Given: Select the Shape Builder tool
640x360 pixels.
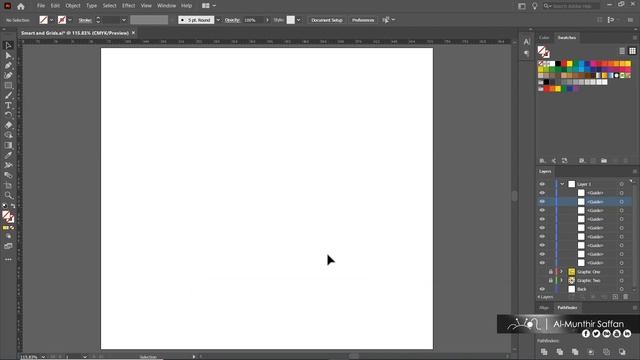Looking at the screenshot, I should (8, 135).
